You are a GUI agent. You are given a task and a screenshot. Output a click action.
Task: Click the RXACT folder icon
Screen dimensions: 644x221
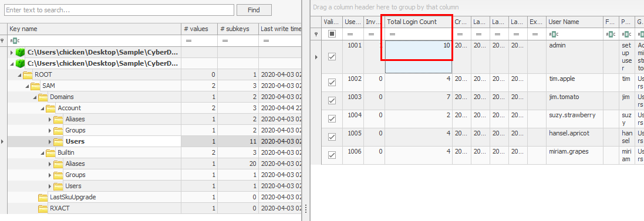(43, 208)
